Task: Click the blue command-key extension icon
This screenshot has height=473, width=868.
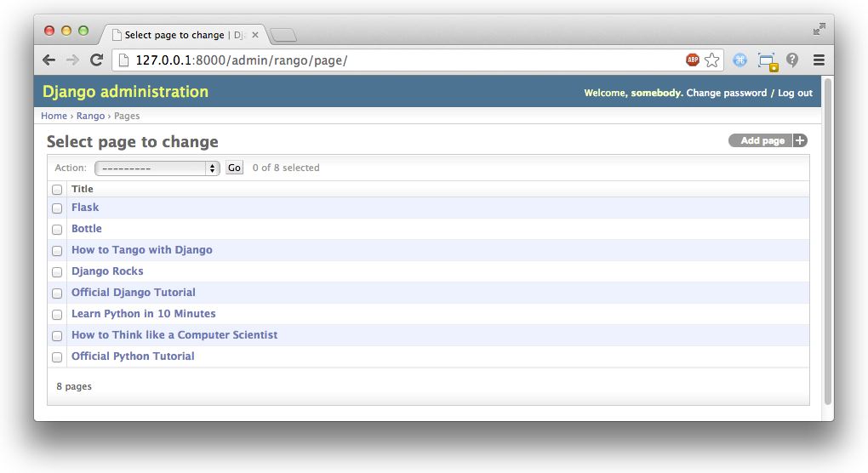Action: pyautogui.click(x=740, y=60)
